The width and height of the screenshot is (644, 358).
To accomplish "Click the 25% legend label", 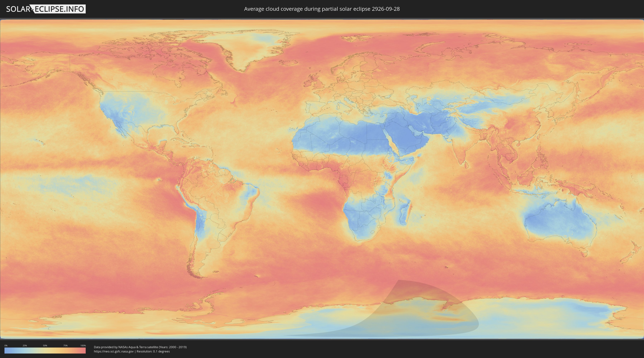I will tap(25, 345).
